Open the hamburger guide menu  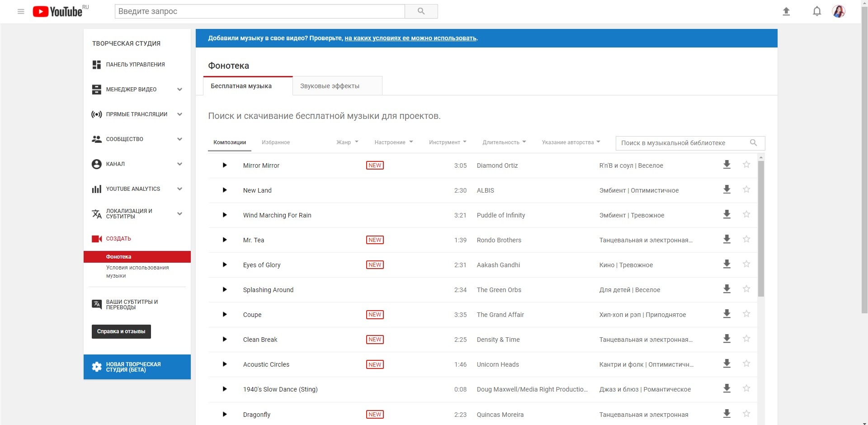coord(21,12)
